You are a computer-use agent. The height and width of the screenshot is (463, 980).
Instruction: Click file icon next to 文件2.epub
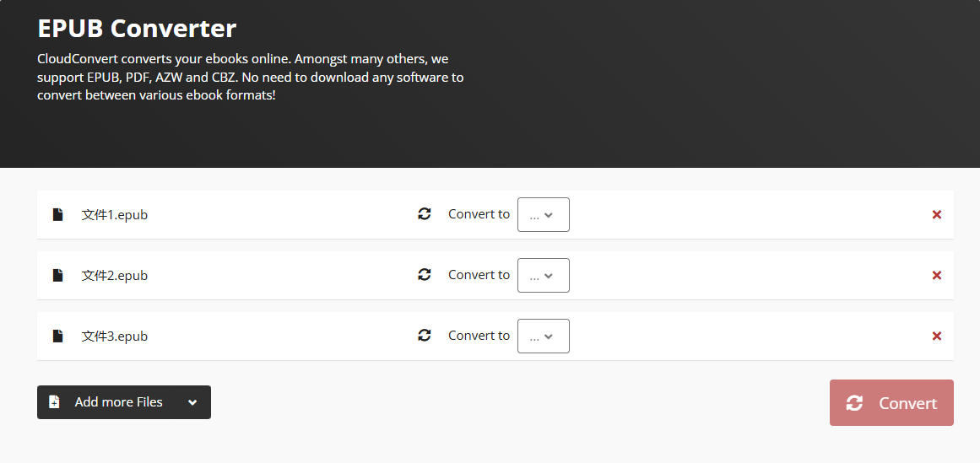pos(57,275)
